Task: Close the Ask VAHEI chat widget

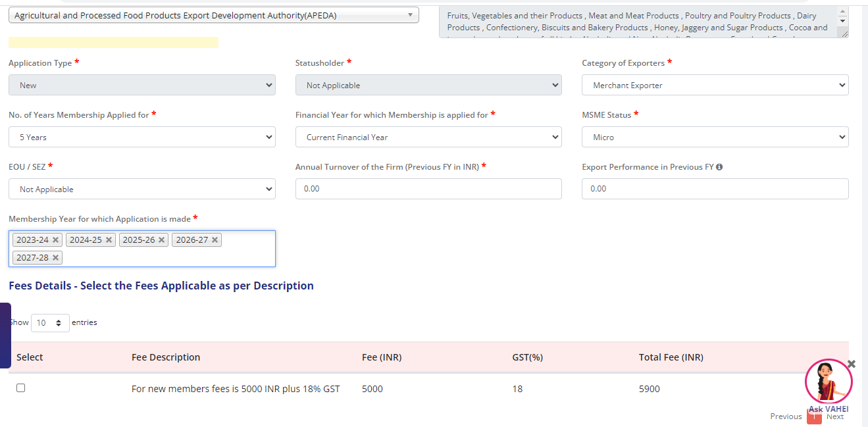Action: (851, 364)
